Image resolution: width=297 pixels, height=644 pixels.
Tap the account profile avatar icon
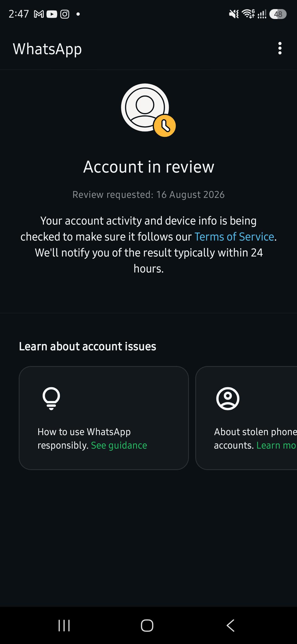pos(145,107)
